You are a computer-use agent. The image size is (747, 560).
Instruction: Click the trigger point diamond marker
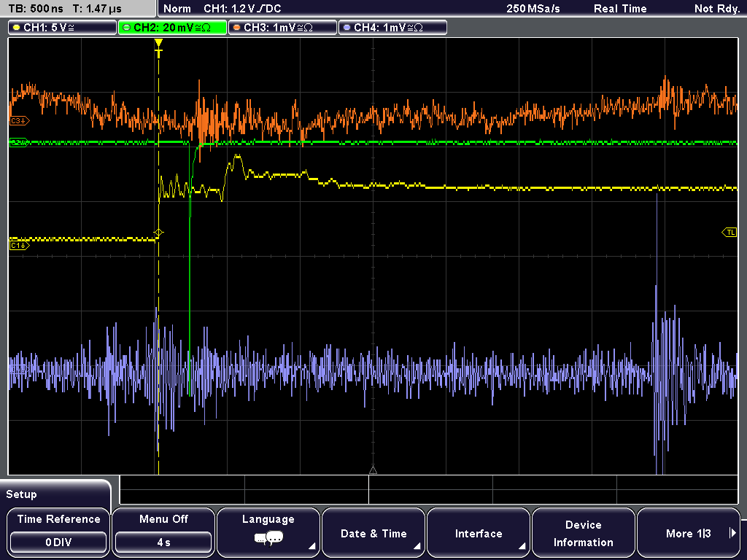(x=158, y=233)
